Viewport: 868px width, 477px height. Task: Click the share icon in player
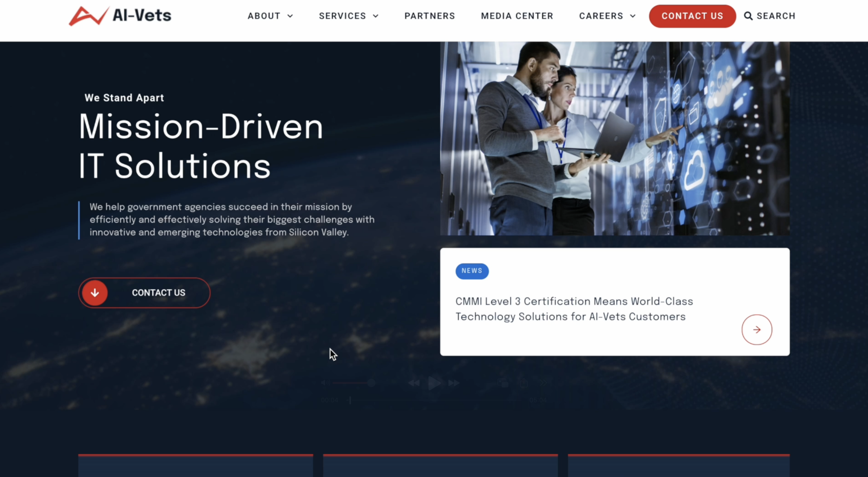(x=524, y=383)
